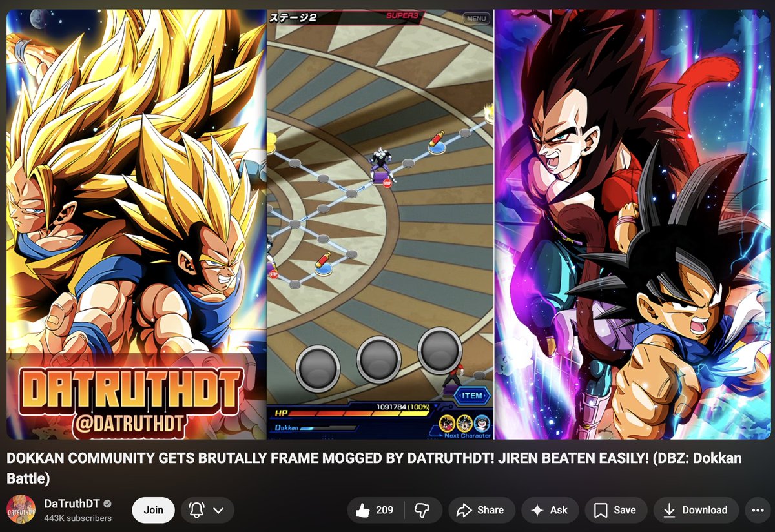Click the verified badge next to DaTruthDT
This screenshot has width=775, height=532.
coord(107,504)
